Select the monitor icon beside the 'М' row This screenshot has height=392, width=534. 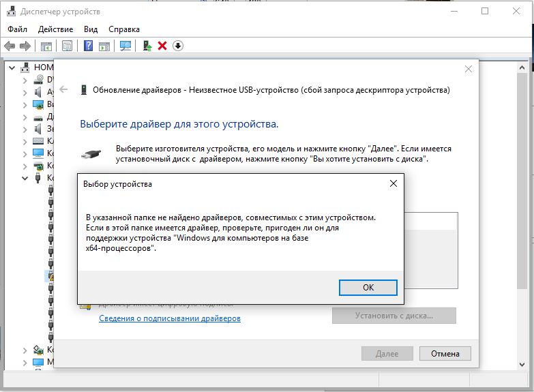tap(38, 362)
